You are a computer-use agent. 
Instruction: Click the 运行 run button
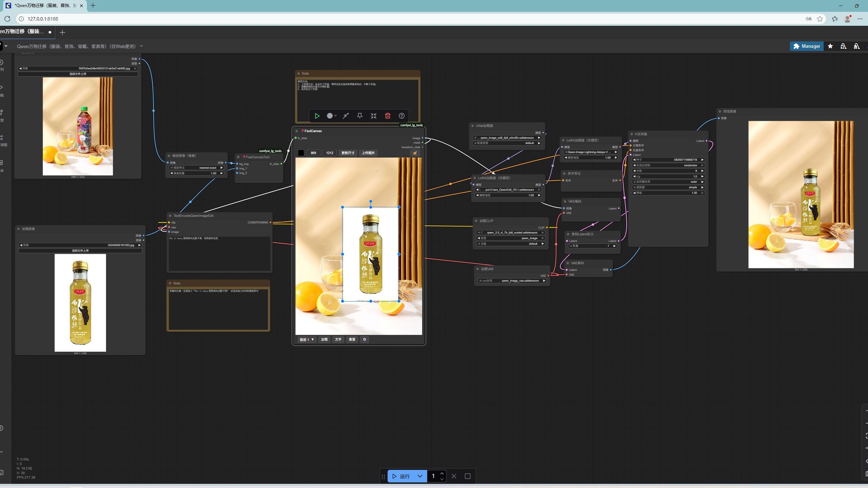click(x=401, y=476)
